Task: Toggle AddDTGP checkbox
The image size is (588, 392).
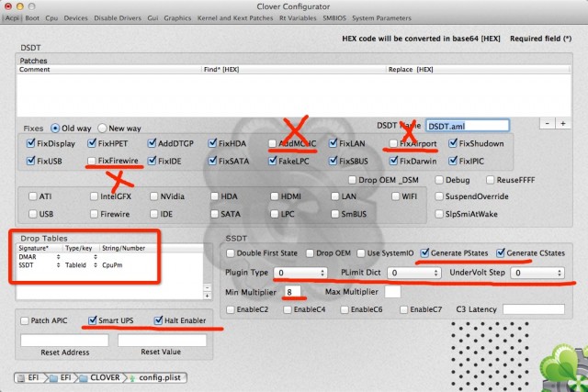Action: 152,143
